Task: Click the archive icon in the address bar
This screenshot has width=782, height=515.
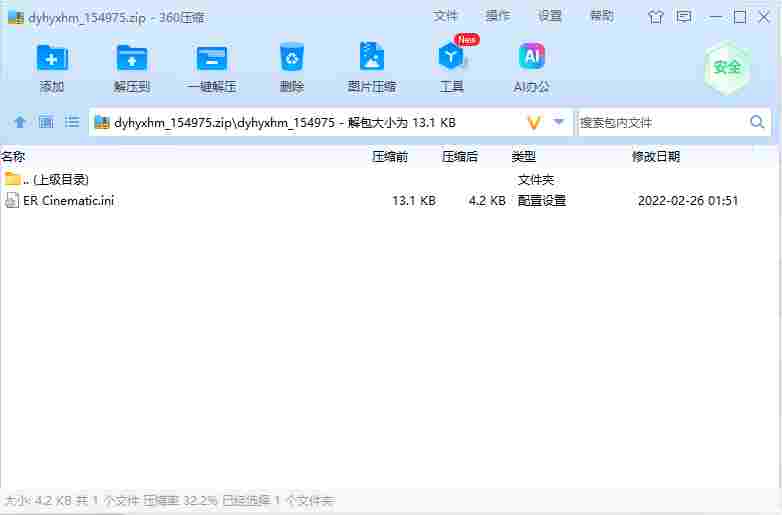Action: tap(102, 123)
